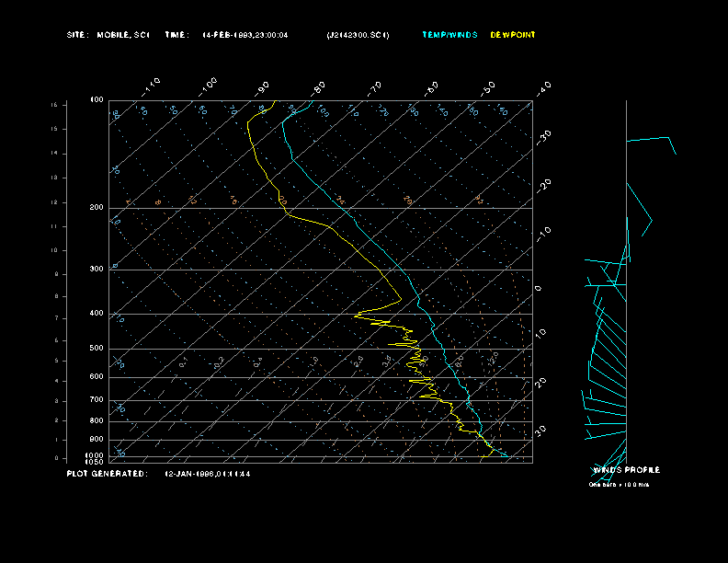Click the SITE: MOBILE, SC1 header text
Image resolution: width=728 pixels, height=563 pixels.
108,35
